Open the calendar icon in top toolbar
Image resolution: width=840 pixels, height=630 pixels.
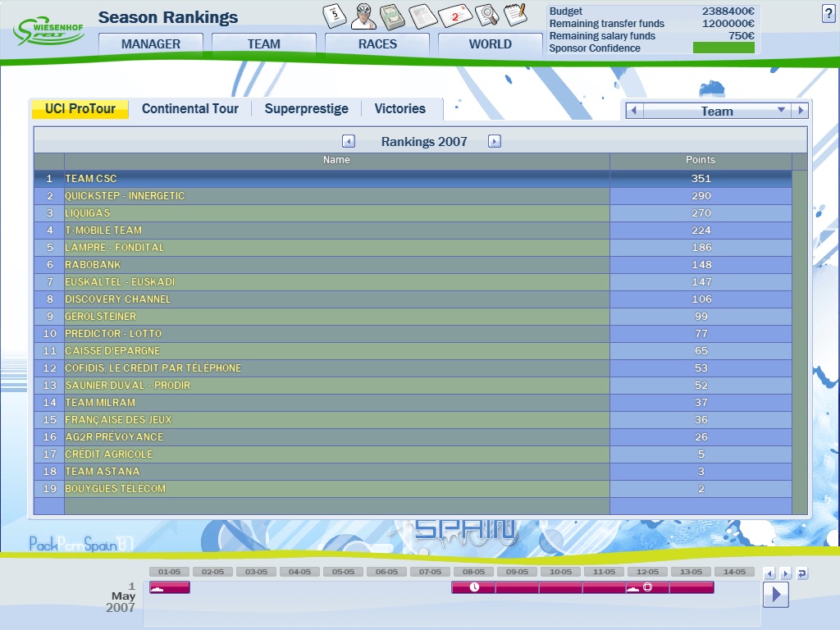pyautogui.click(x=335, y=16)
